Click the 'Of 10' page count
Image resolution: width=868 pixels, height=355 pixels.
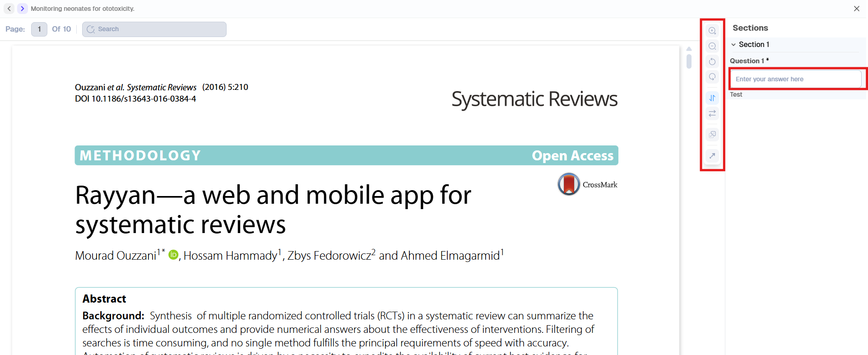tap(61, 29)
